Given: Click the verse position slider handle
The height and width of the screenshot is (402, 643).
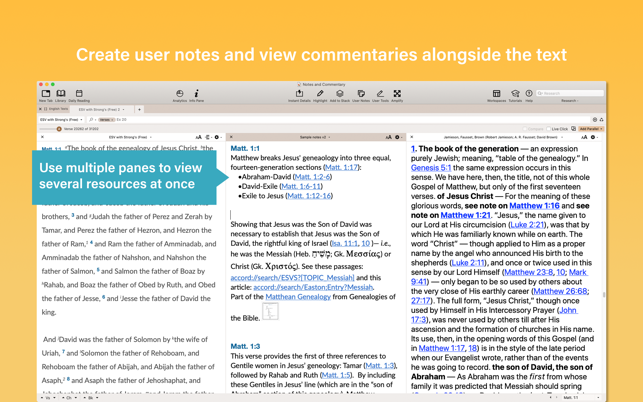Looking at the screenshot, I should click(x=59, y=129).
